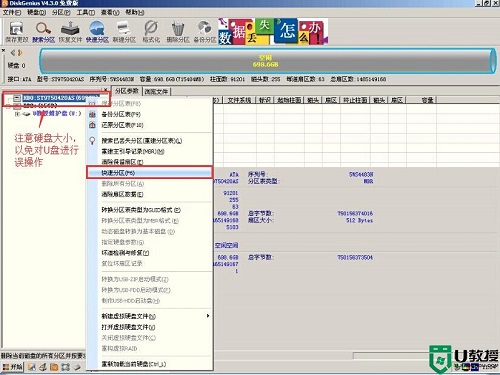Screen dimensions: 500x375
Task: Click the 保存更改 save changes toolbar icon
Action: coord(17,31)
